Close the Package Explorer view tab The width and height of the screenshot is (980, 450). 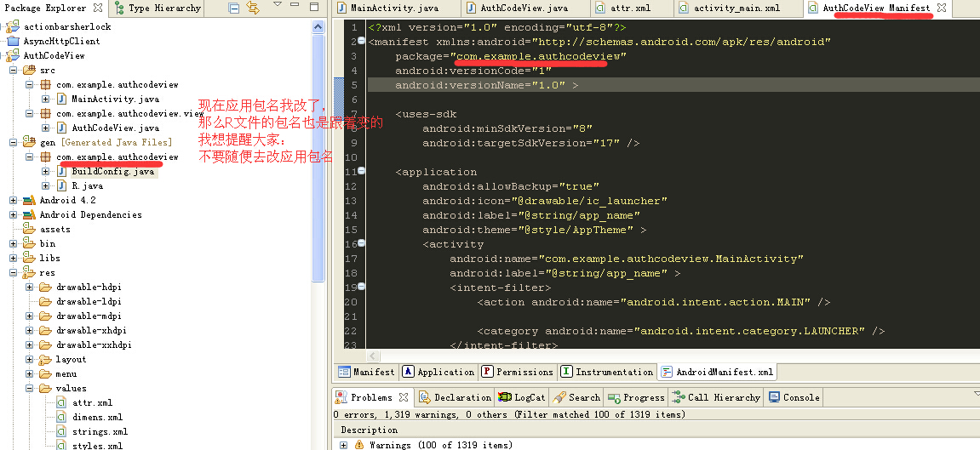coord(98,9)
